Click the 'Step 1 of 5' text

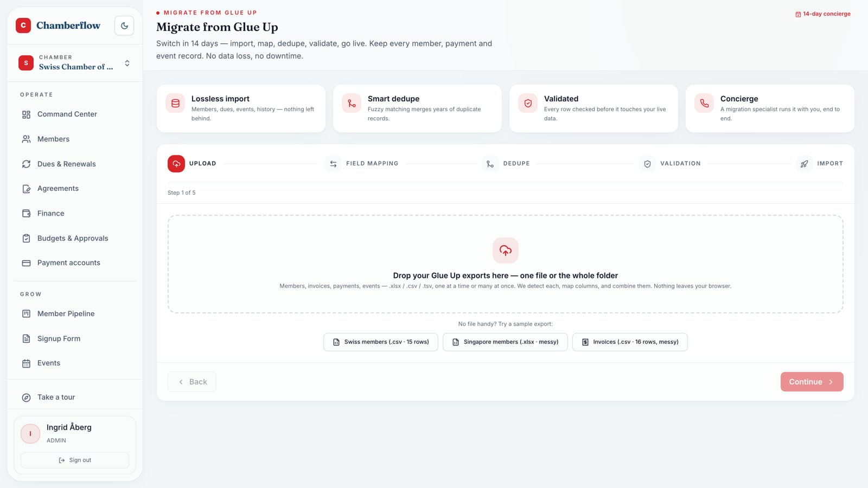pos(182,192)
